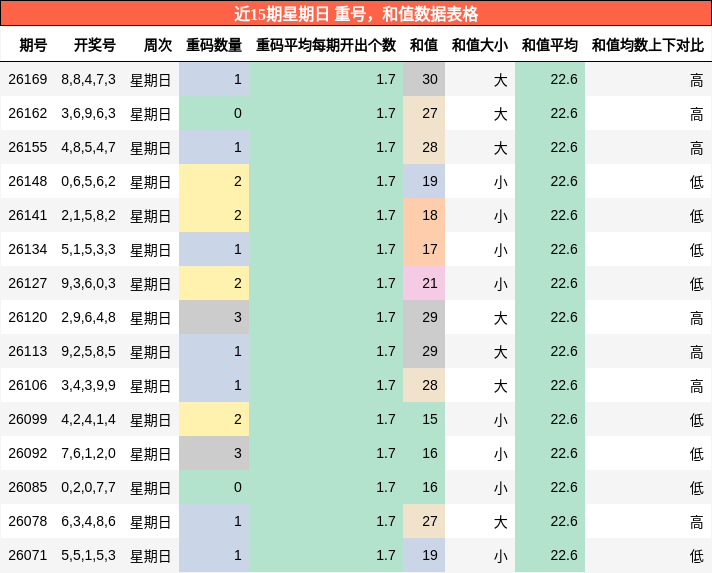
Task: Click the sum value 30 cell
Action: (424, 79)
